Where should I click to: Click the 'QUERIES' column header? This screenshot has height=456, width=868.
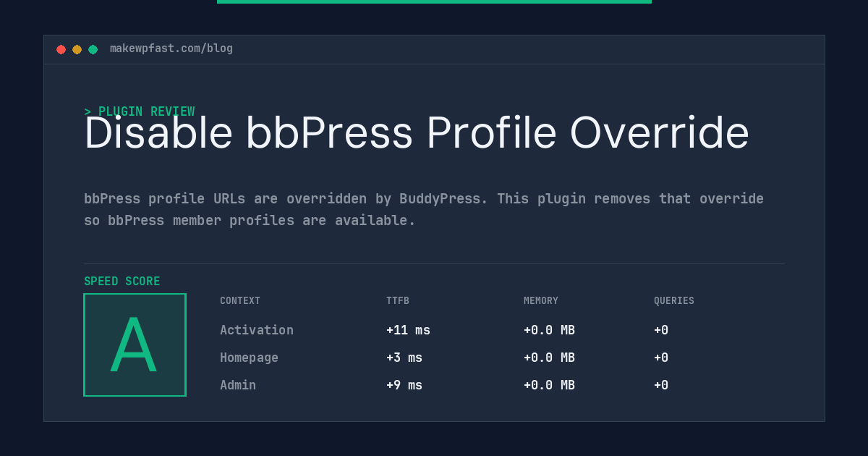[x=674, y=301]
